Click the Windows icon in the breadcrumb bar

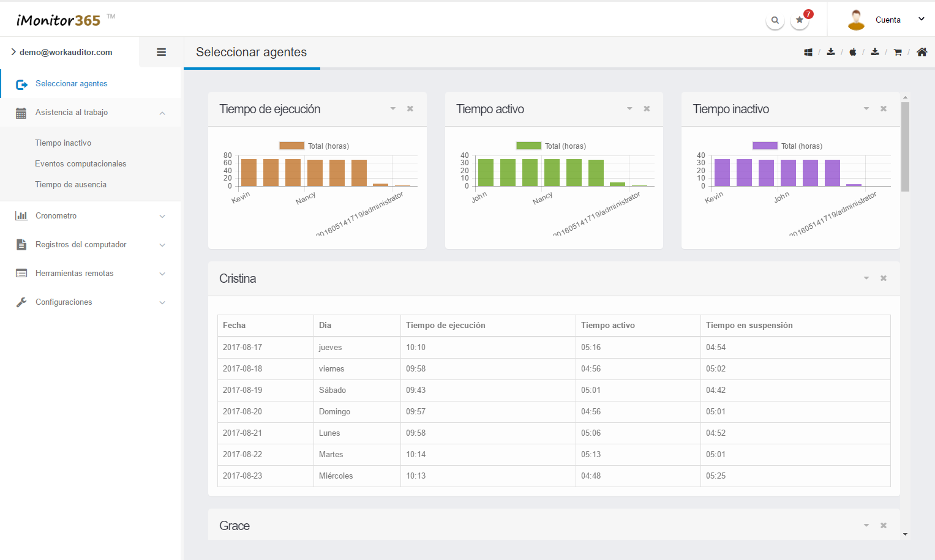(x=808, y=53)
